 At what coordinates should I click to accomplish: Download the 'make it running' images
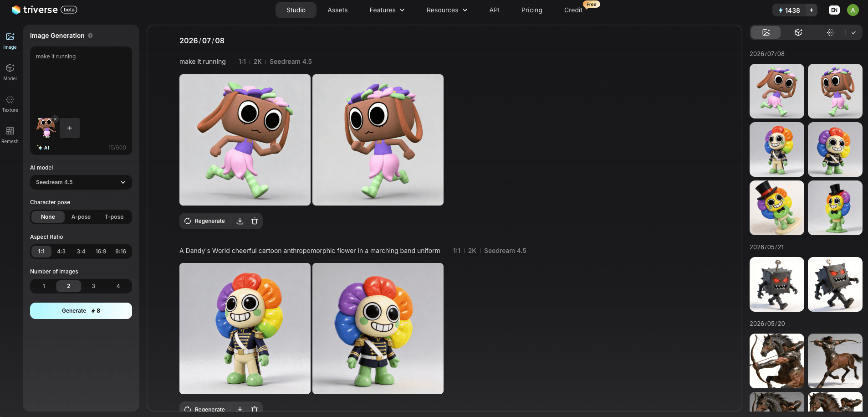click(240, 221)
